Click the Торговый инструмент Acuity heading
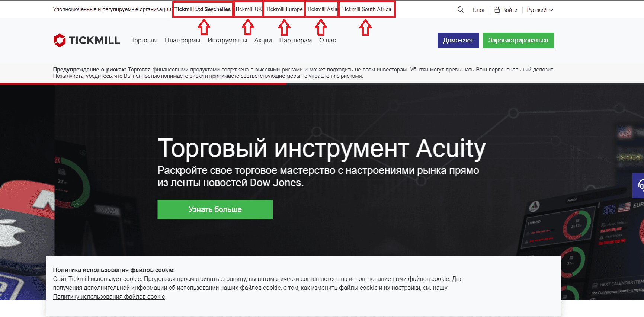Image resolution: width=644 pixels, height=317 pixels. pos(321,148)
